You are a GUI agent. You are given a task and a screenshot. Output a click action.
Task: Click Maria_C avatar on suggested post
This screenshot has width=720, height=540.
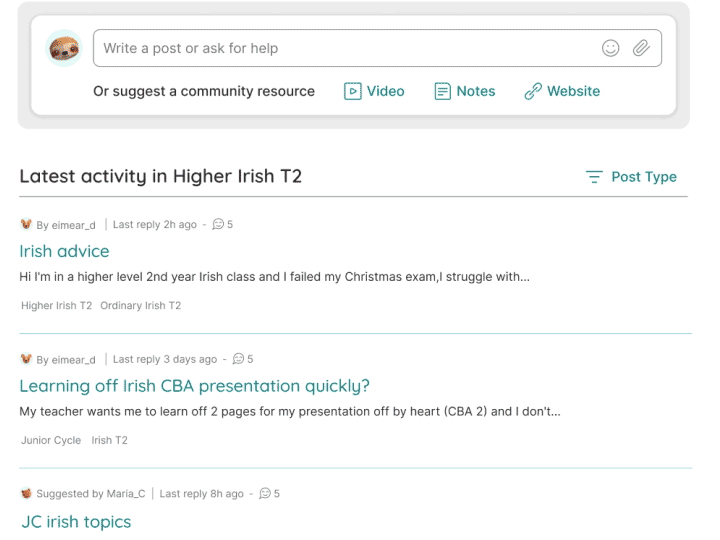pos(26,493)
